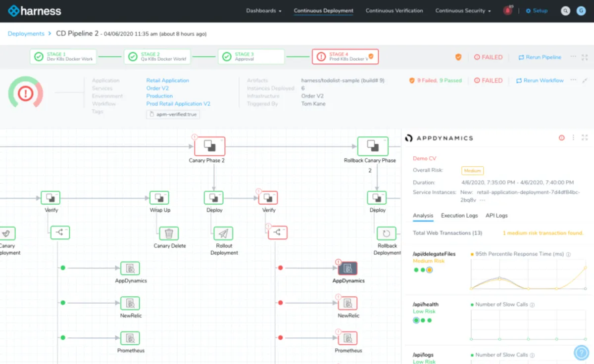Click the Rerun Pipeline button
The height and width of the screenshot is (364, 594).
(x=540, y=57)
